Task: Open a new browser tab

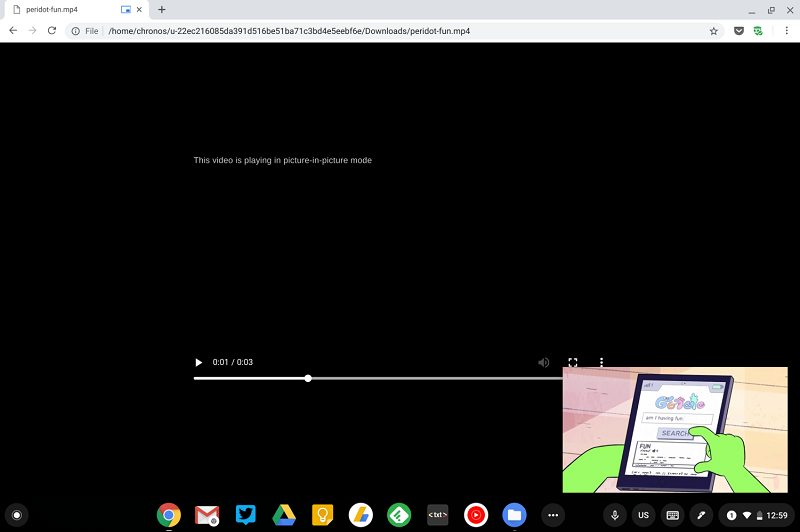Action: [162, 9]
